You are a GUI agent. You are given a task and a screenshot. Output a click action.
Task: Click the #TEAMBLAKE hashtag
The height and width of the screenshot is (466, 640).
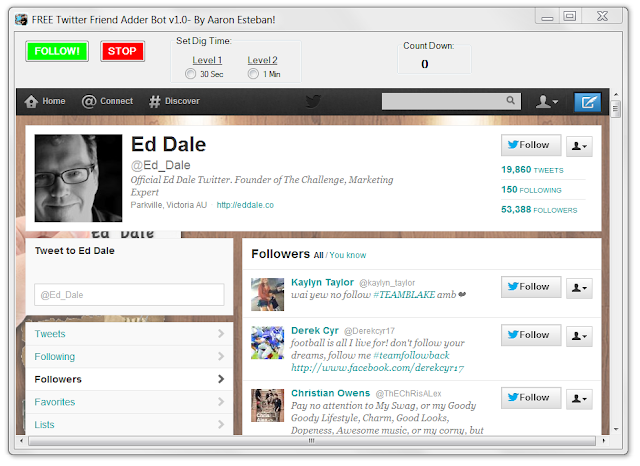pyautogui.click(x=404, y=295)
